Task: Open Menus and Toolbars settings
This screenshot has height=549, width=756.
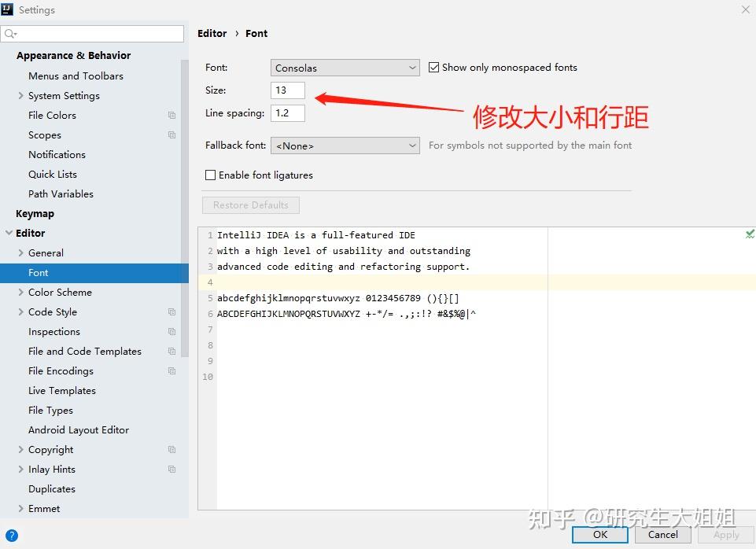Action: click(x=76, y=76)
